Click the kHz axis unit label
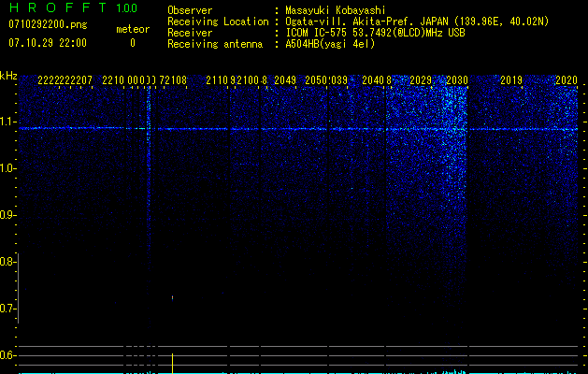 (x=8, y=76)
